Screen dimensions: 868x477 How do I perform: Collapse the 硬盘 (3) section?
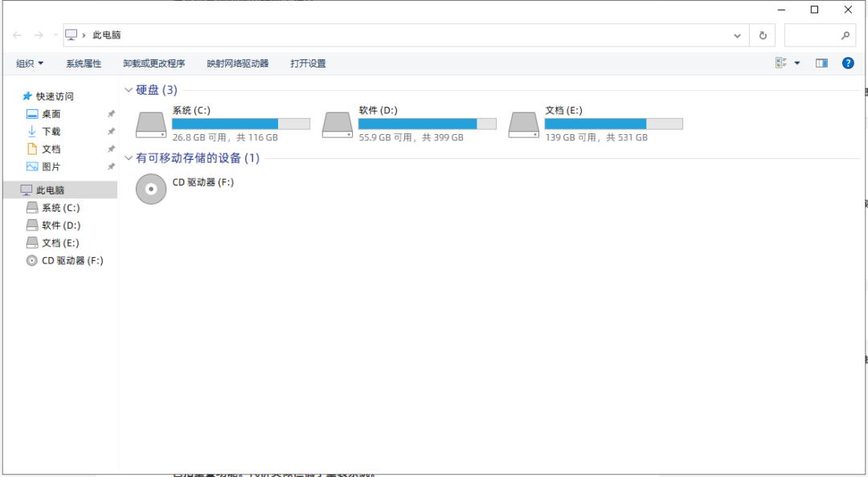tap(129, 89)
